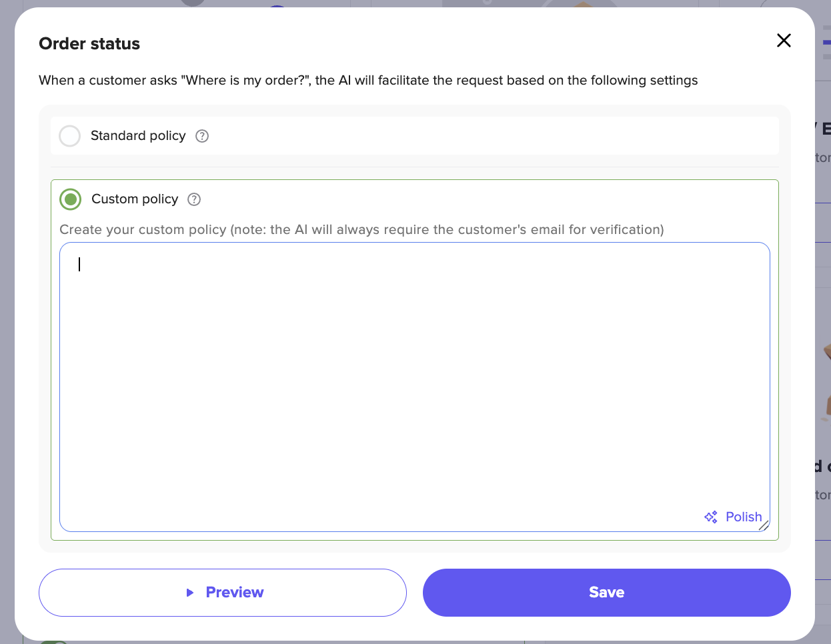Click the "Standard policy" label text
The image size is (831, 644).
[138, 136]
